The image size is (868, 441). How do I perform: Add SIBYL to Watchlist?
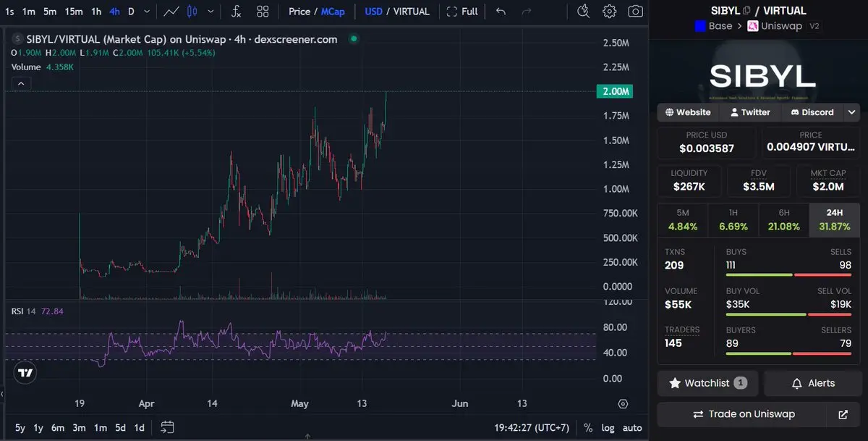click(707, 383)
